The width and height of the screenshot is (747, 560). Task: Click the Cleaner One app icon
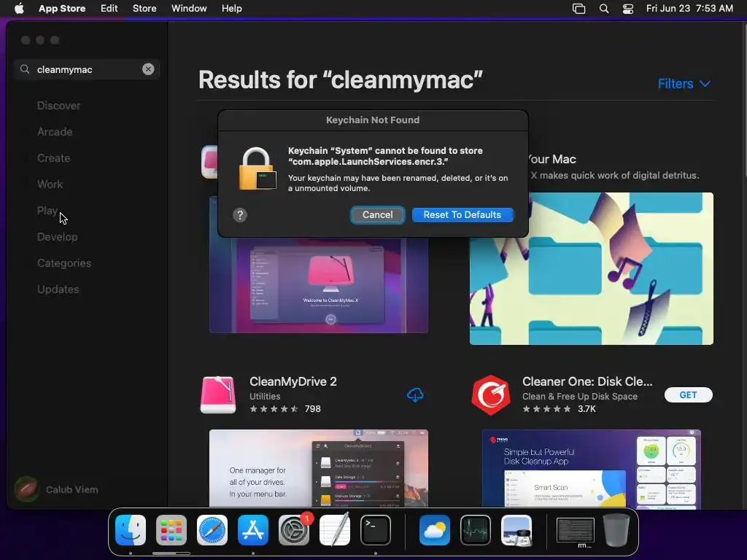[491, 394]
